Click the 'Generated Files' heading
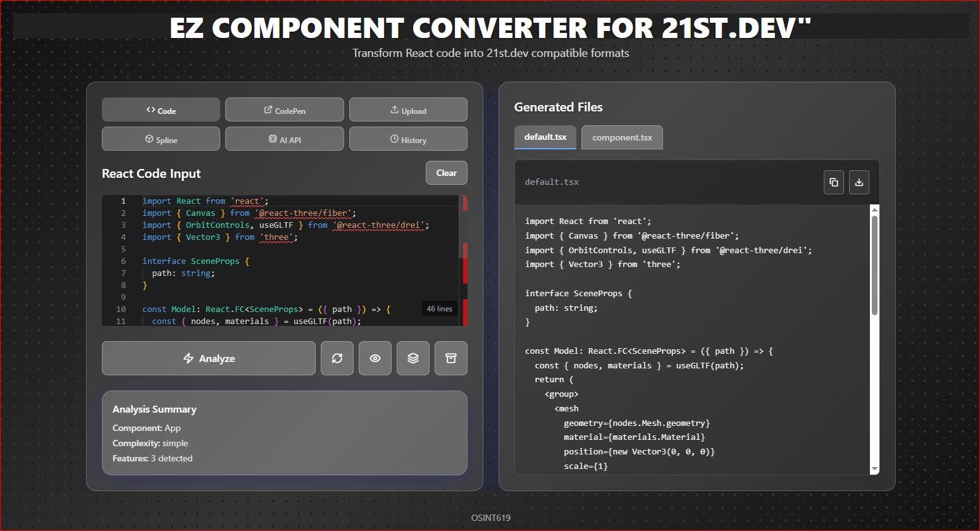 [x=559, y=107]
